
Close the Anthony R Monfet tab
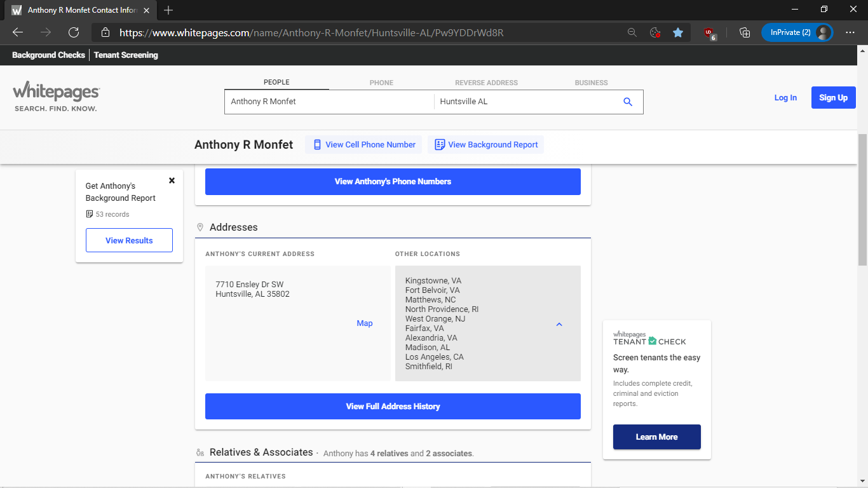pyautogui.click(x=147, y=10)
